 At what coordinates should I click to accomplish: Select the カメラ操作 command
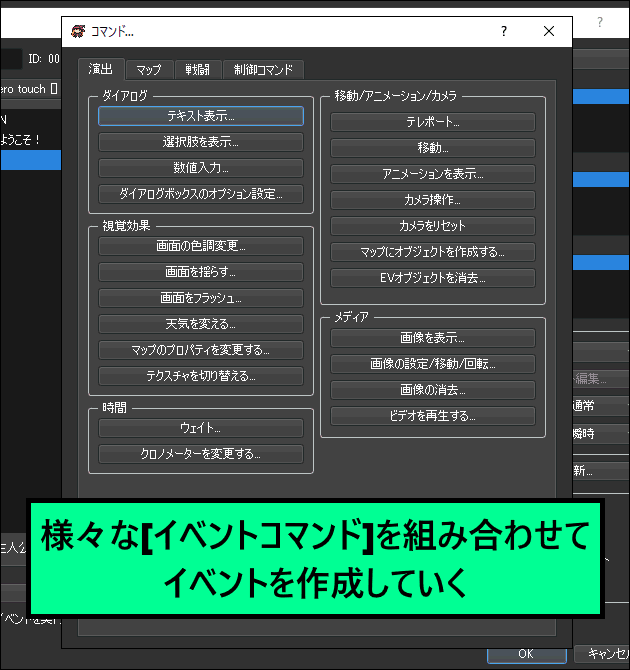432,200
